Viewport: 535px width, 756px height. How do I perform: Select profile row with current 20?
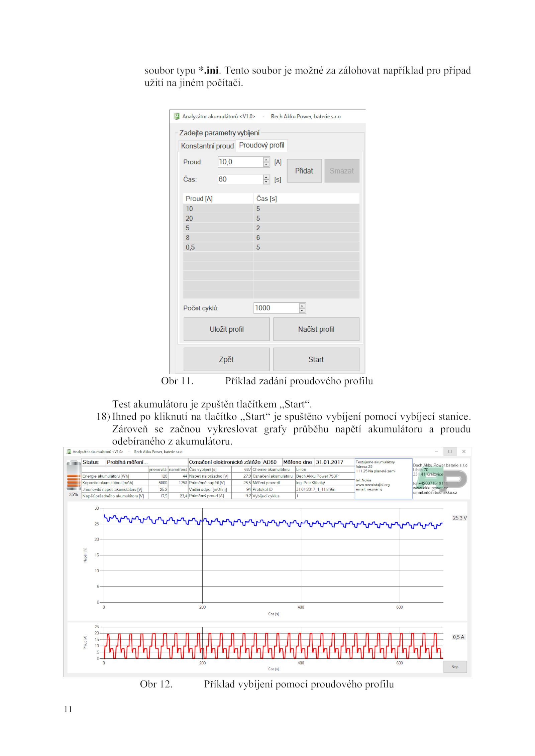point(271,218)
